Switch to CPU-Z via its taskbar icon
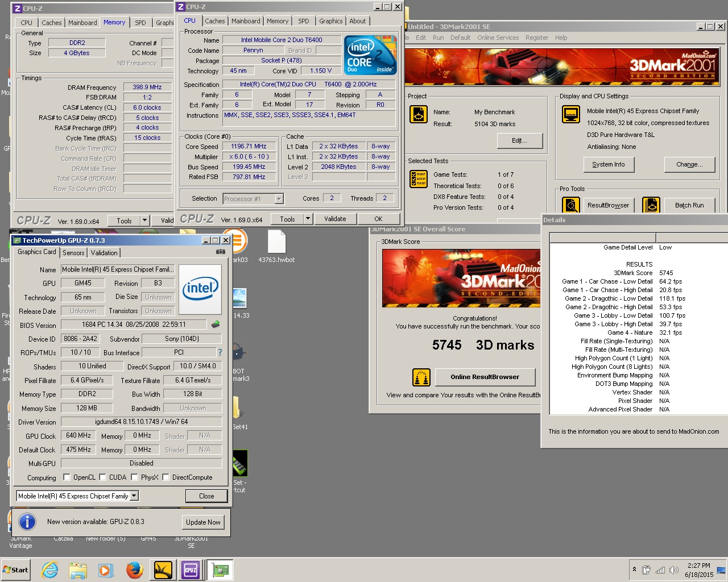Viewport: 728px width, 582px height. click(191, 569)
